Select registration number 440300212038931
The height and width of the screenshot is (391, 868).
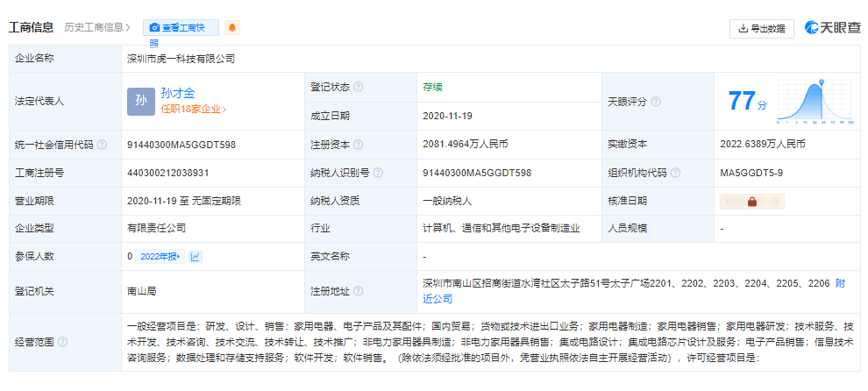(x=167, y=173)
